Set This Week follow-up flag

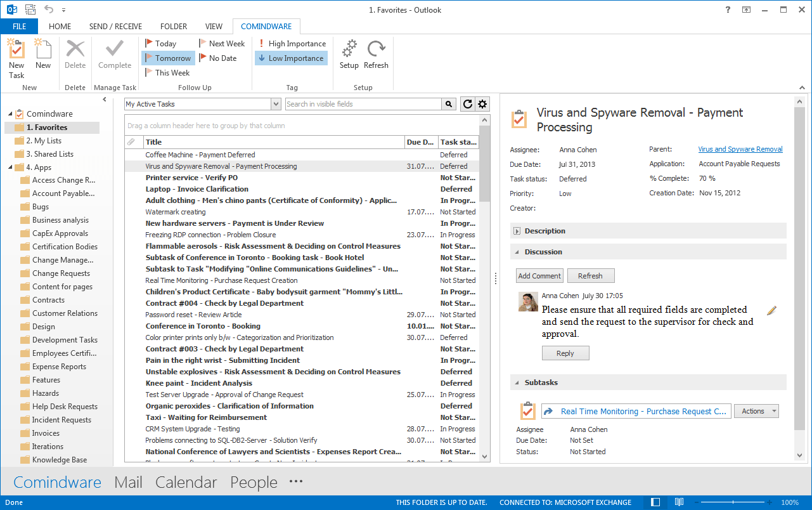point(167,73)
